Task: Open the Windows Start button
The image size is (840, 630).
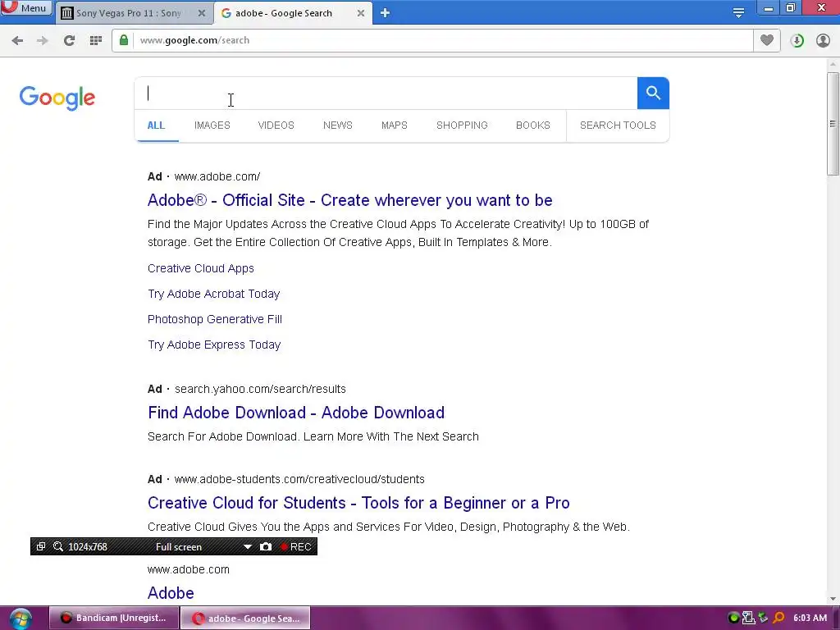Action: pos(20,619)
